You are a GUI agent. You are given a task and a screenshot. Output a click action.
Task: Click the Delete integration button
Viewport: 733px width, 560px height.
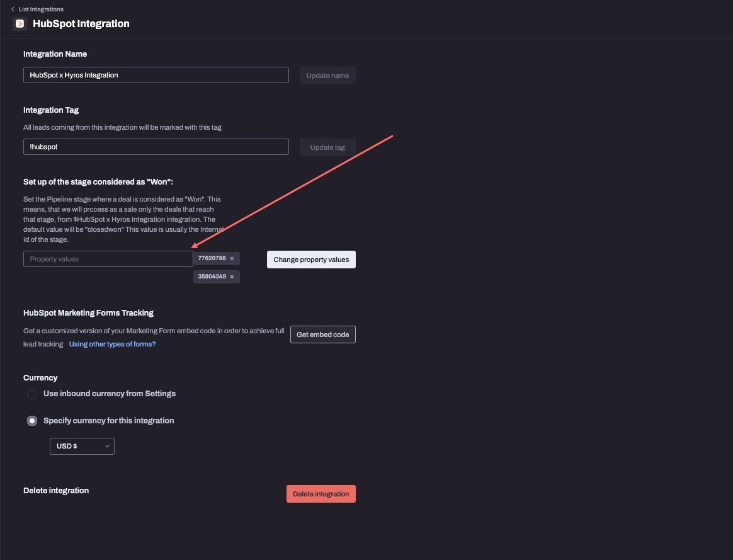321,493
